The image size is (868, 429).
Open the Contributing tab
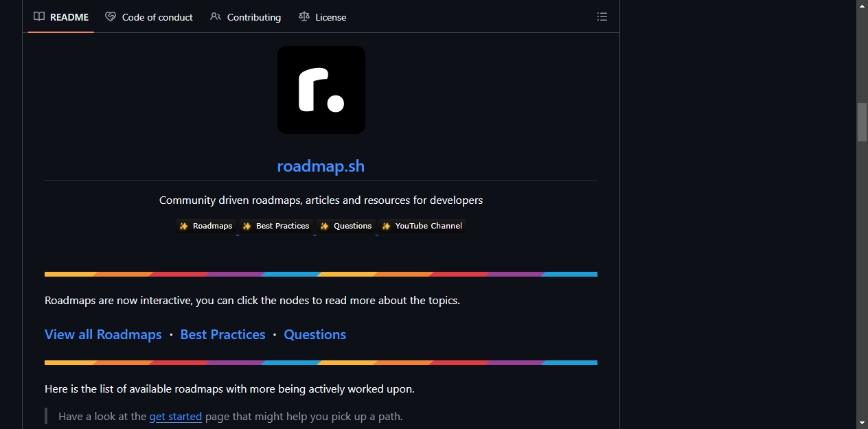click(x=246, y=17)
